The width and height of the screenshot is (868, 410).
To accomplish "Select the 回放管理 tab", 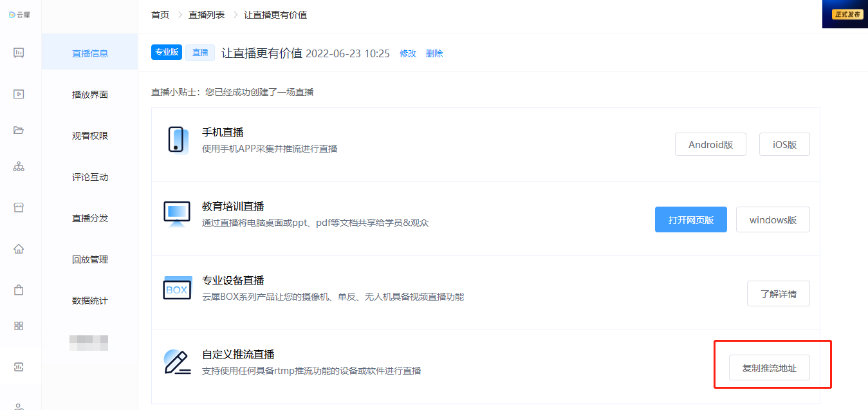I will [x=90, y=259].
